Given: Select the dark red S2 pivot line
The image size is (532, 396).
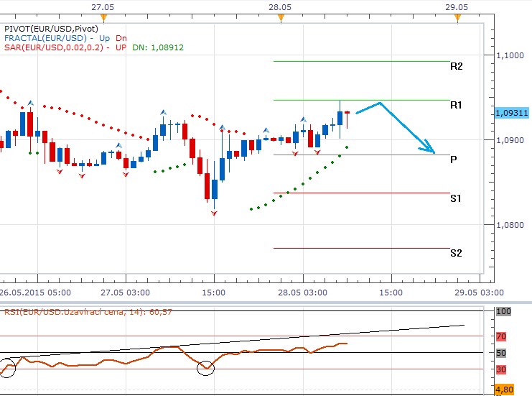Looking at the screenshot, I should (362, 248).
